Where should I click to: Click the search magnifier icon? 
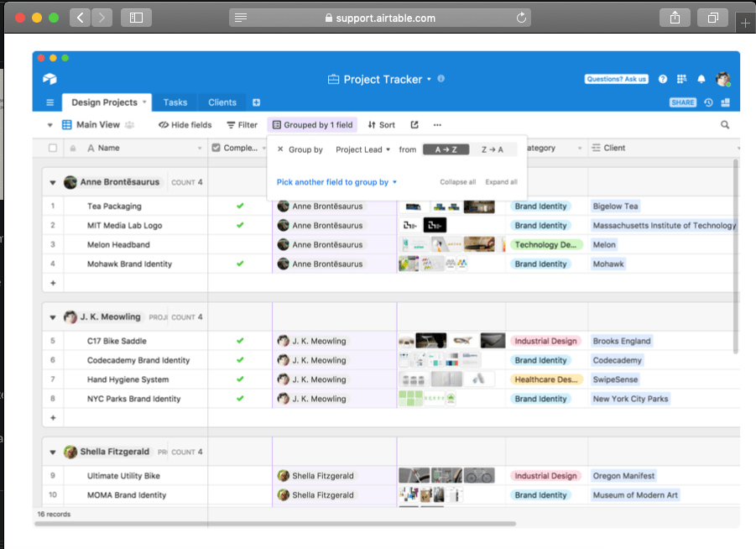tap(725, 125)
